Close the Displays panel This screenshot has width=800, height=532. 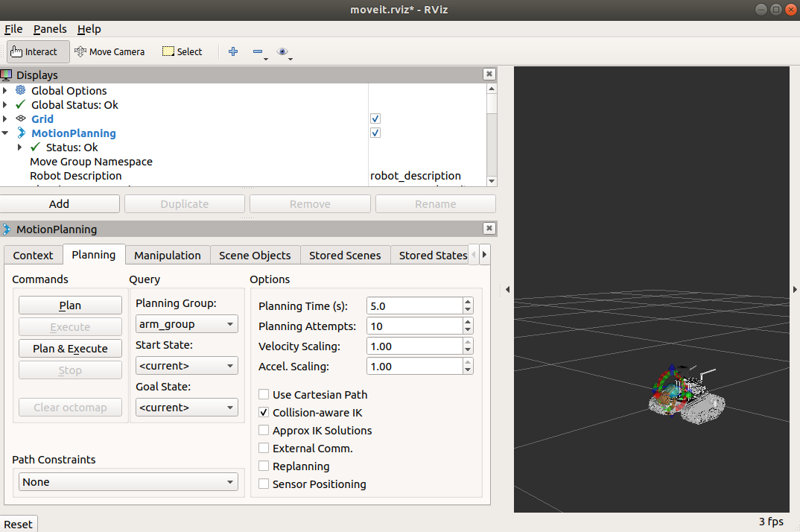(x=489, y=74)
